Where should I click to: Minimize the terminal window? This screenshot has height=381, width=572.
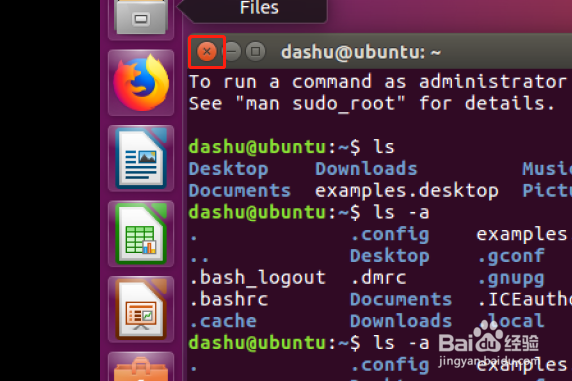231,51
